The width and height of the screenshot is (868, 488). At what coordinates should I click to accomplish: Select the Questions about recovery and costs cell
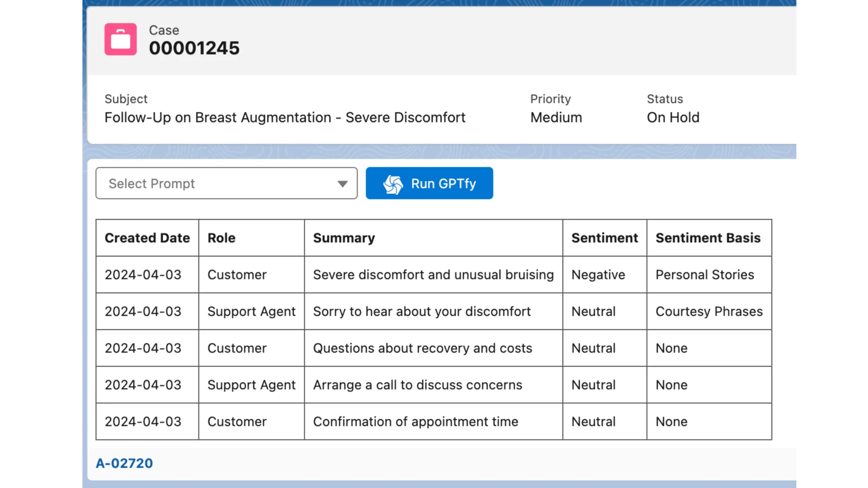(422, 348)
